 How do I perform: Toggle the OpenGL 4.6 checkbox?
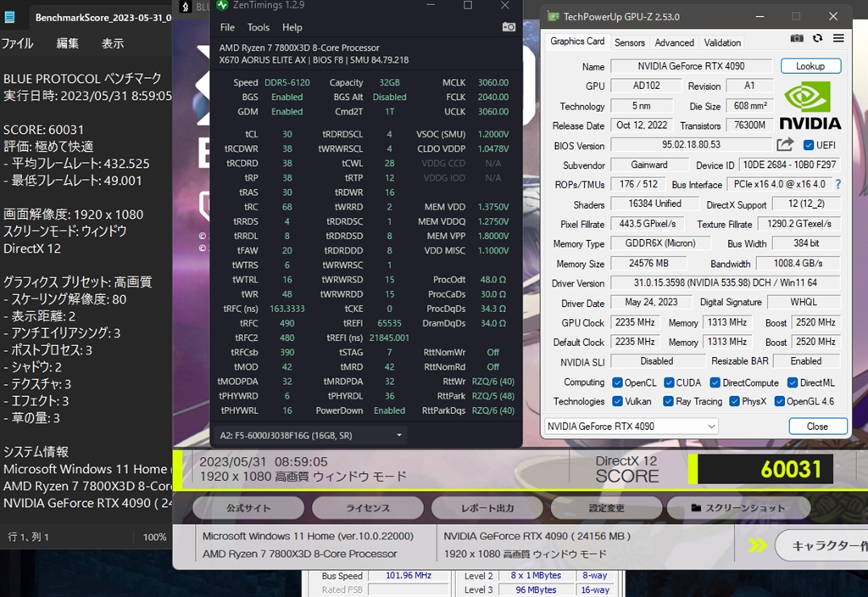(x=780, y=401)
